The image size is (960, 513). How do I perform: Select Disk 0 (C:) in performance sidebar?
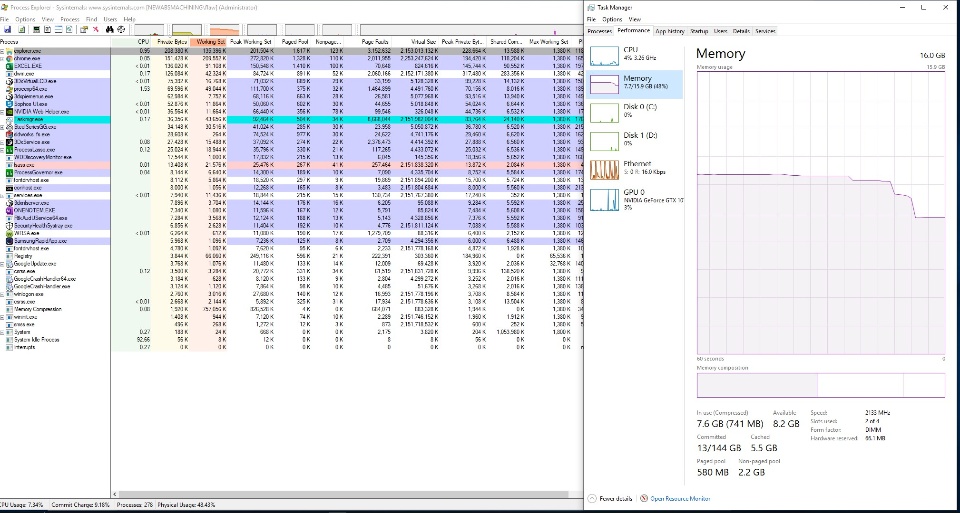click(x=634, y=111)
